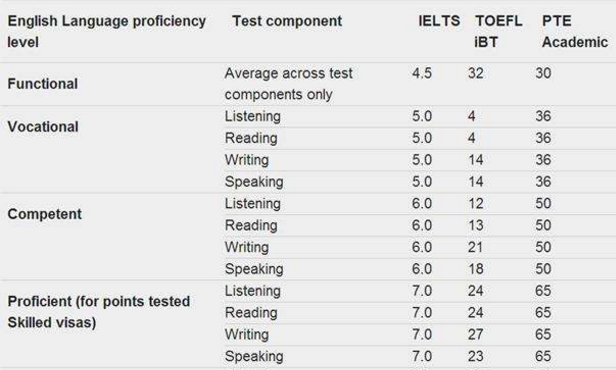This screenshot has height=370, width=616.
Task: Click the IELTS column header
Action: point(439,21)
